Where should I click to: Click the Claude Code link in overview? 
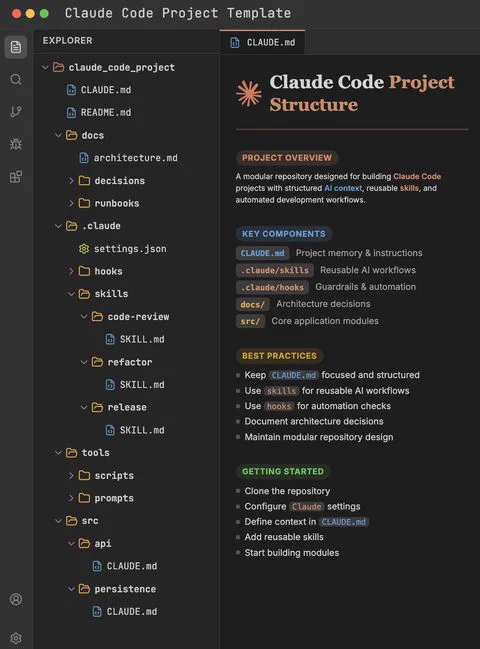tap(417, 176)
